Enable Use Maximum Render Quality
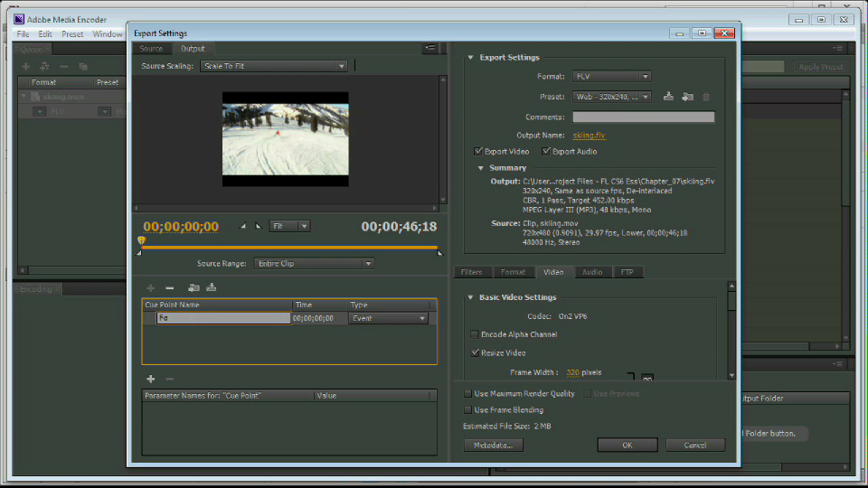Image resolution: width=868 pixels, height=488 pixels. (x=467, y=393)
